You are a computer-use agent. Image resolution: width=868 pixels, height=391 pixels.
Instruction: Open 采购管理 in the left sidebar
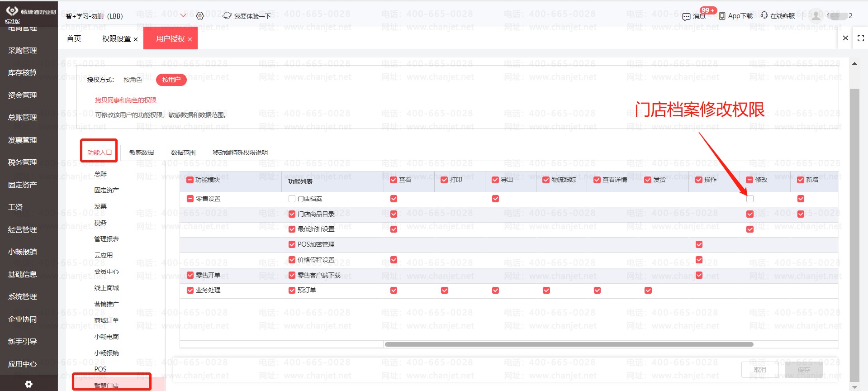(23, 50)
